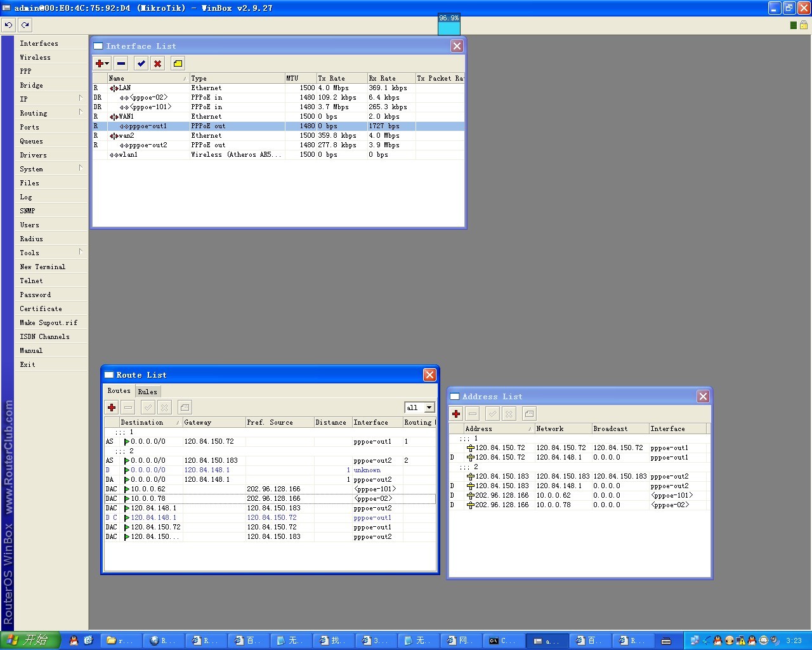
Task: Click the green status square beside the padlock
Action: [793, 25]
